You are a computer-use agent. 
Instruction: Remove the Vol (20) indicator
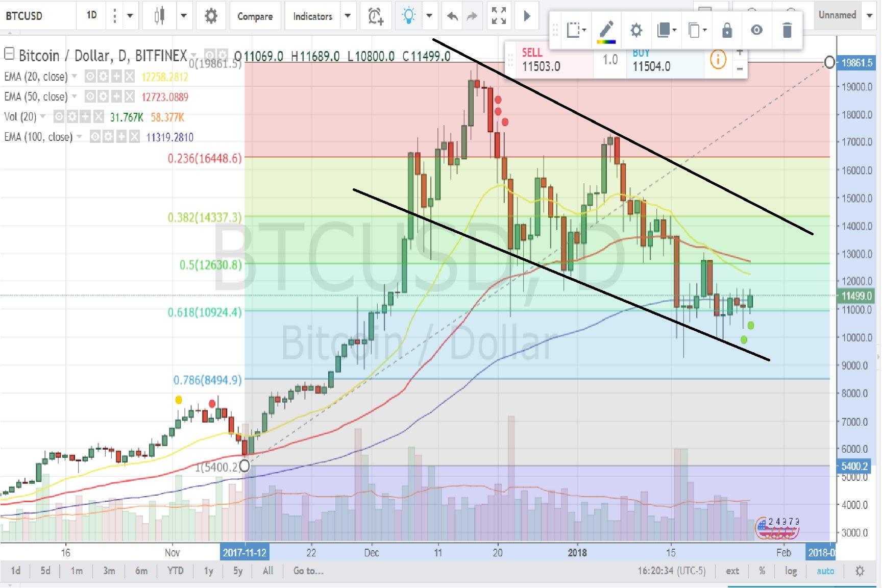[x=99, y=117]
